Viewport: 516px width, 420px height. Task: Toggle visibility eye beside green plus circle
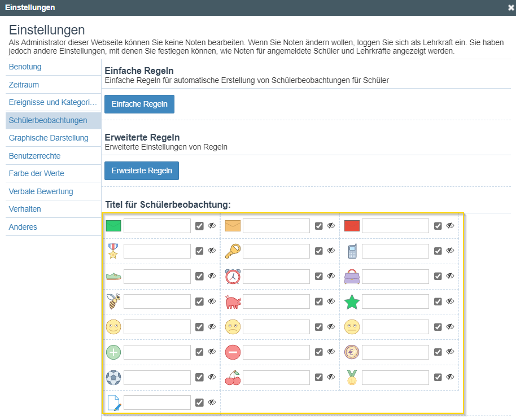pyautogui.click(x=212, y=352)
